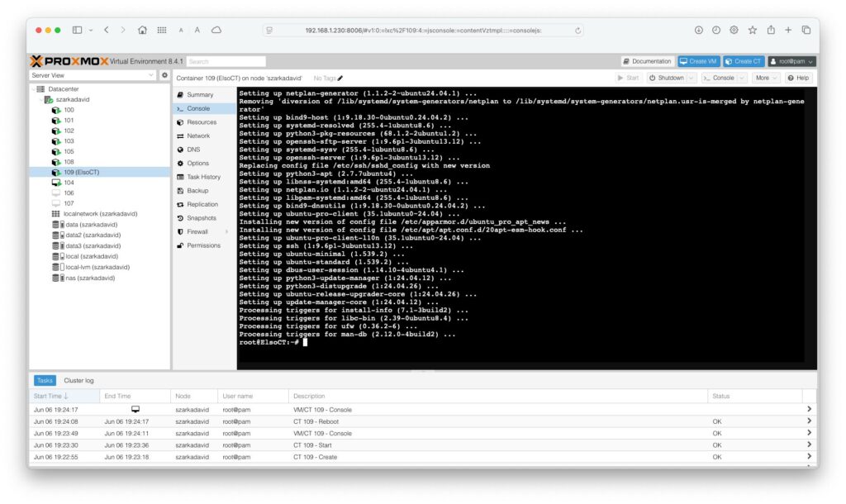Open the browser home page icon

pos(142,31)
